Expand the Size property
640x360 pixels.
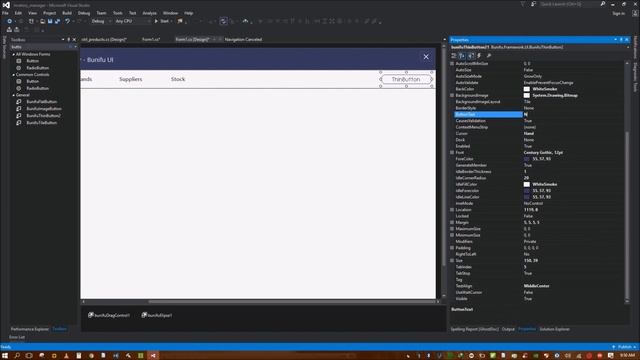pyautogui.click(x=452, y=260)
